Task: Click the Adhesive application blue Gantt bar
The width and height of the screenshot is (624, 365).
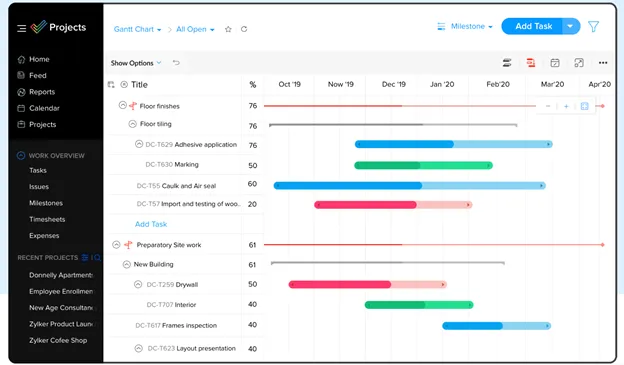Action: point(454,144)
